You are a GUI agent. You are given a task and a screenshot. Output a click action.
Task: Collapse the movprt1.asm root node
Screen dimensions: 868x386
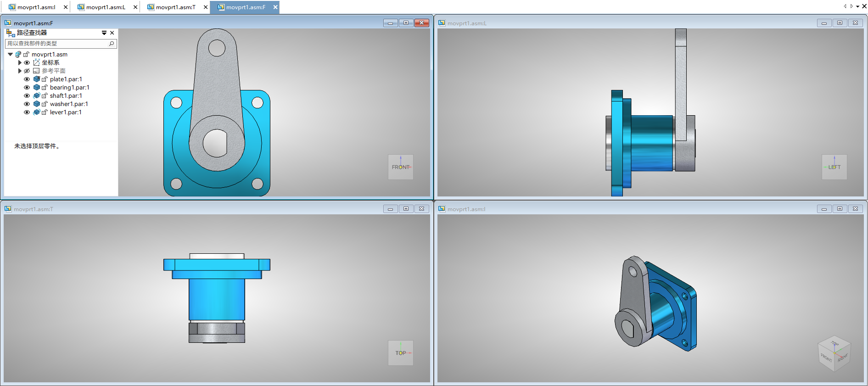(x=10, y=54)
